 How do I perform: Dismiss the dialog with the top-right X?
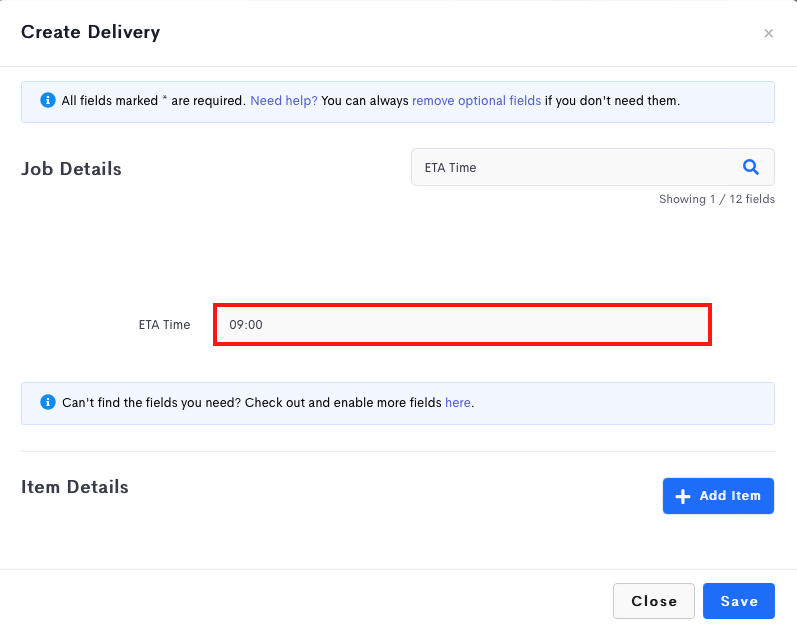[769, 34]
